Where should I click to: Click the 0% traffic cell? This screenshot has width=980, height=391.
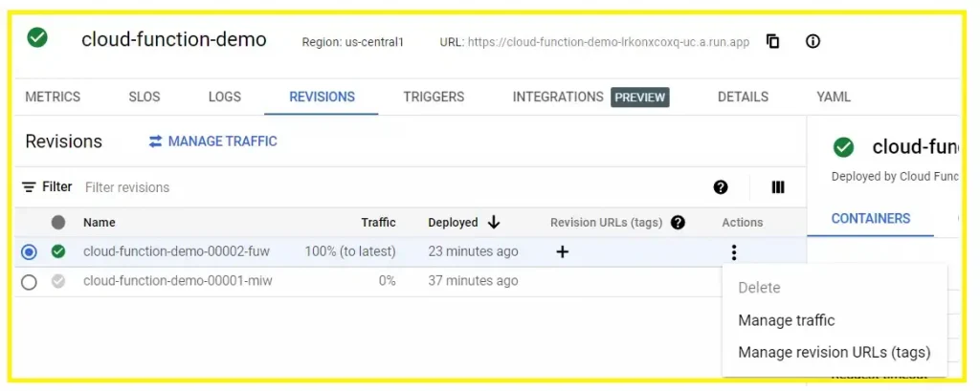pos(387,281)
